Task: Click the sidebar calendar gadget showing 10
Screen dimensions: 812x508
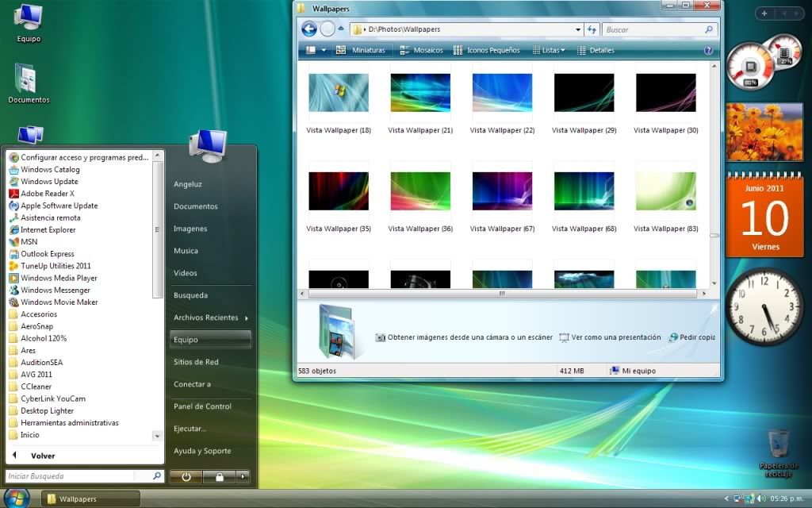Action: (x=765, y=214)
